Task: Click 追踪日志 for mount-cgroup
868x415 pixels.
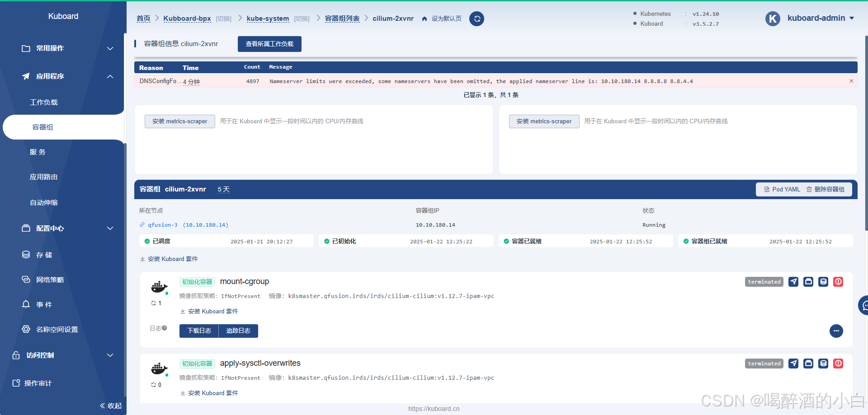Action: tap(238, 331)
